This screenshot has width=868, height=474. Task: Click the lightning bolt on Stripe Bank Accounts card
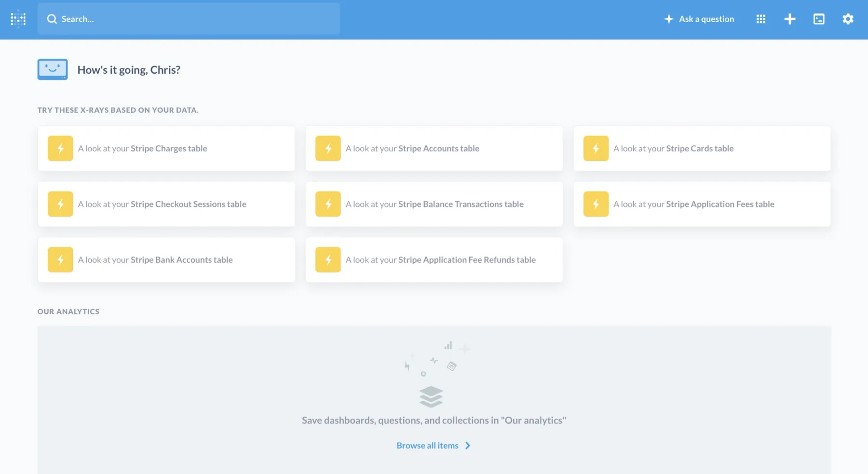pyautogui.click(x=60, y=259)
